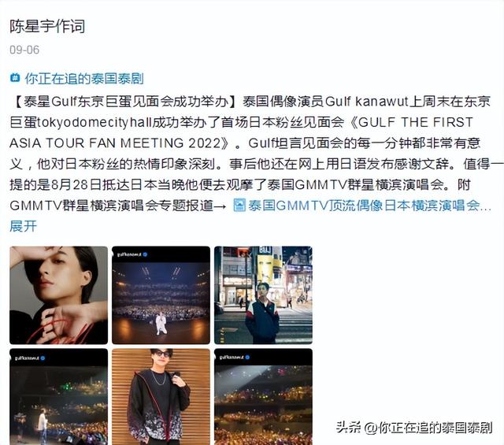Screen dimensions: 504x445
Task: Click gulfkanawut username on bottom-left photo
Action: (x=27, y=358)
